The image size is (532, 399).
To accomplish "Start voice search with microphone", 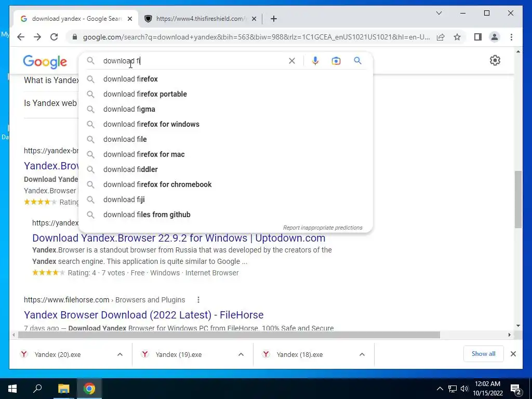I will pos(315,61).
